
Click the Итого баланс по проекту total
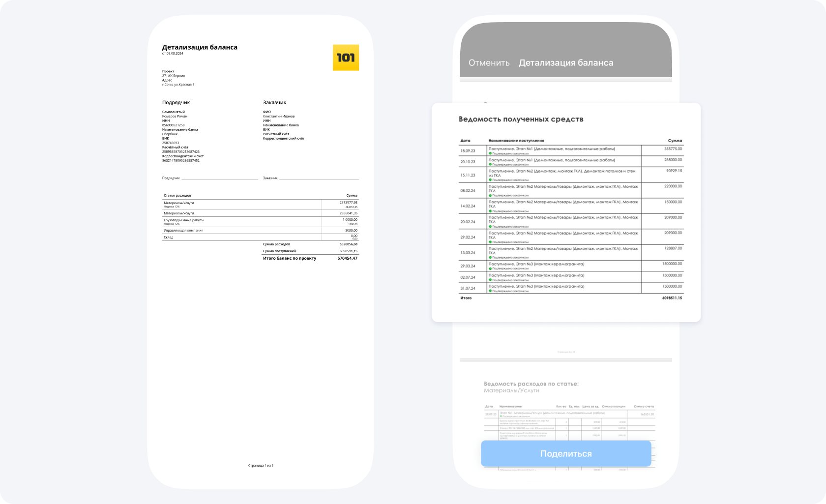(290, 258)
